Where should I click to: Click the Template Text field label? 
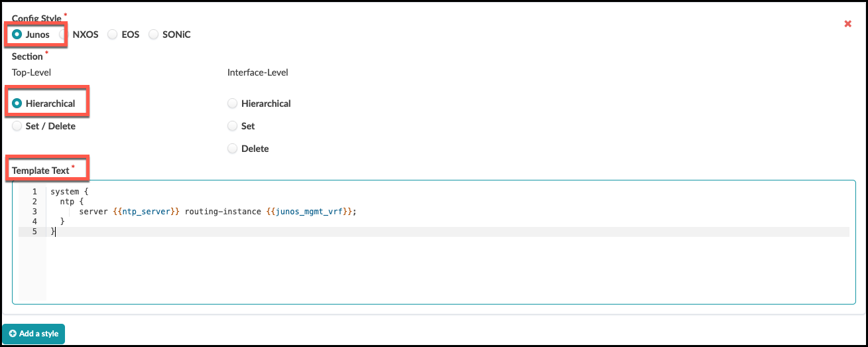coord(40,171)
